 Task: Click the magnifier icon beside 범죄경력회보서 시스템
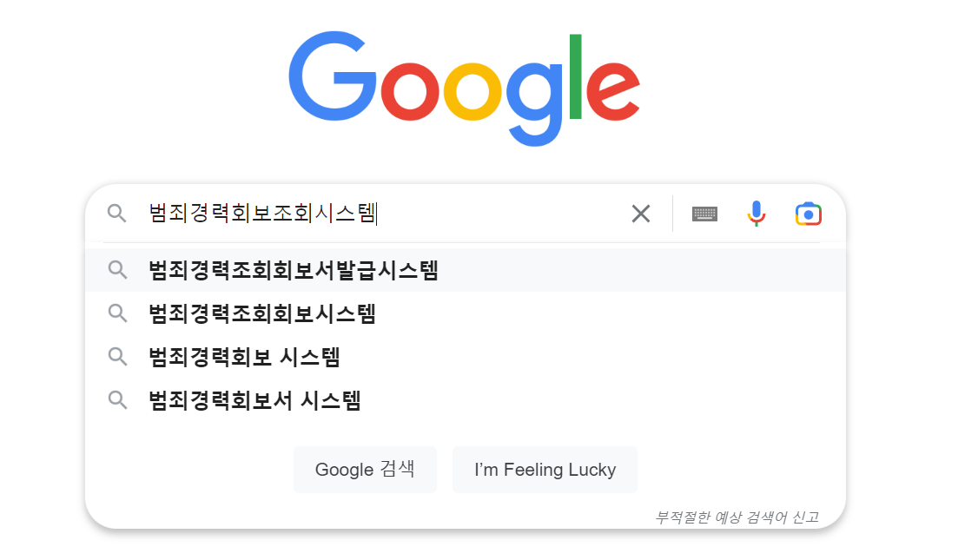(117, 399)
